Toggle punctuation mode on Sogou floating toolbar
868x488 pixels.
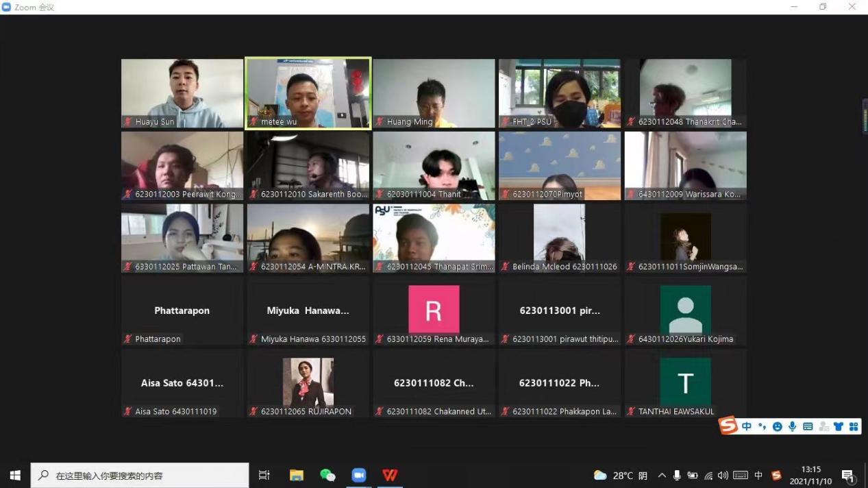pyautogui.click(x=762, y=426)
